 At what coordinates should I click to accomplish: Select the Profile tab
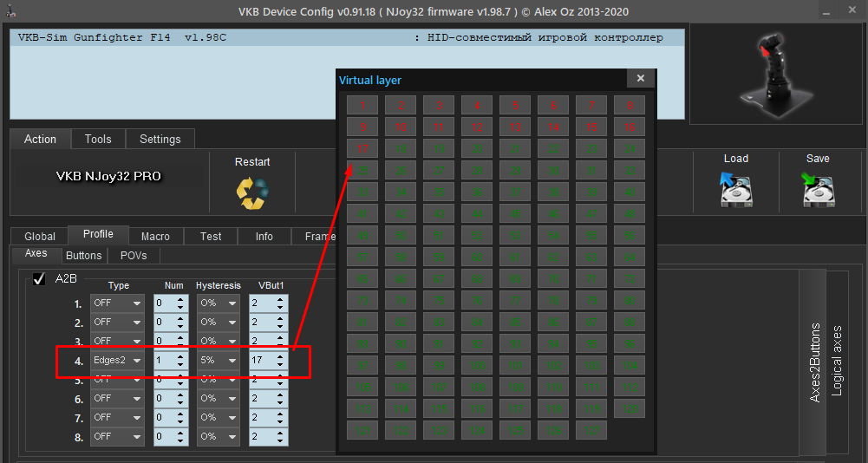[98, 234]
